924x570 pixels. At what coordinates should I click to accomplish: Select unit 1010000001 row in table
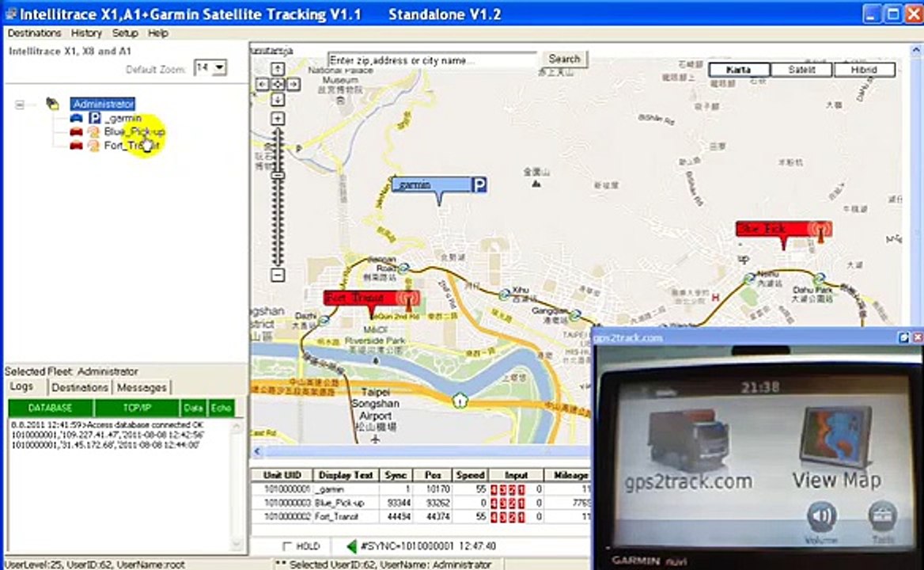tap(421, 489)
